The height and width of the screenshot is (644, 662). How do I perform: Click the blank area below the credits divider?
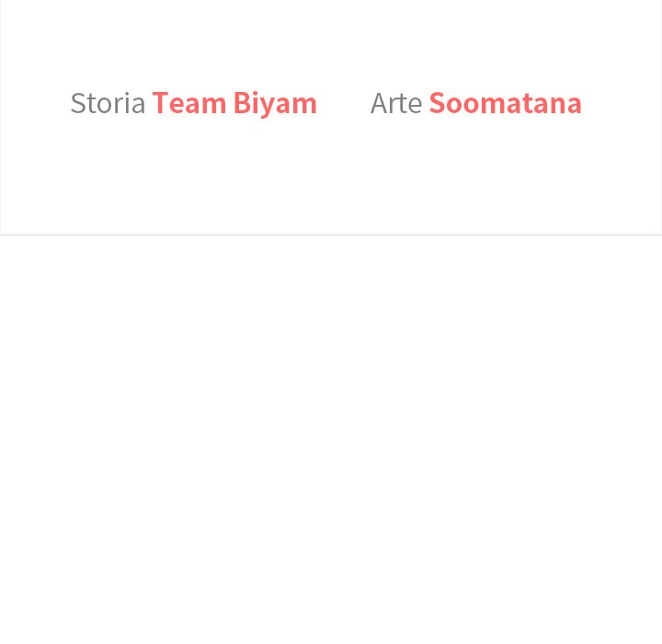[331, 432]
